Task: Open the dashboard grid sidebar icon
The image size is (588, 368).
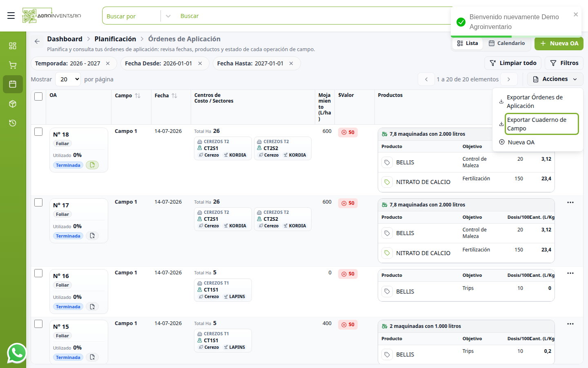Action: [x=13, y=46]
